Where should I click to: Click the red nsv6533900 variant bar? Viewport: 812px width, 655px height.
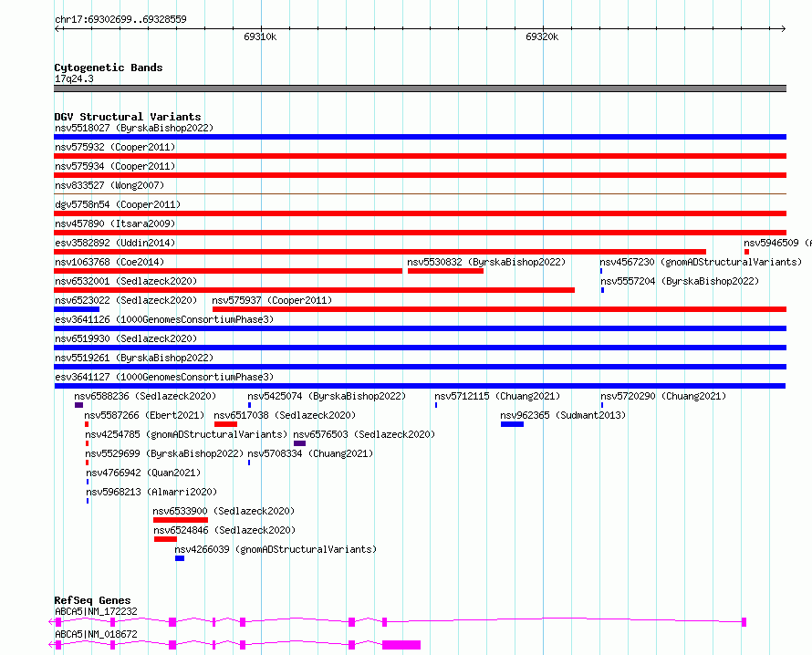[x=181, y=520]
